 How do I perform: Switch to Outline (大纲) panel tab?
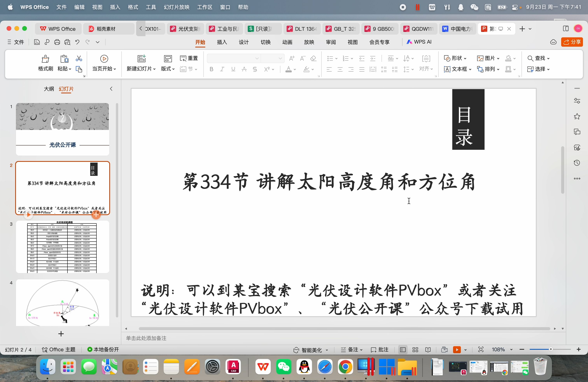(49, 89)
